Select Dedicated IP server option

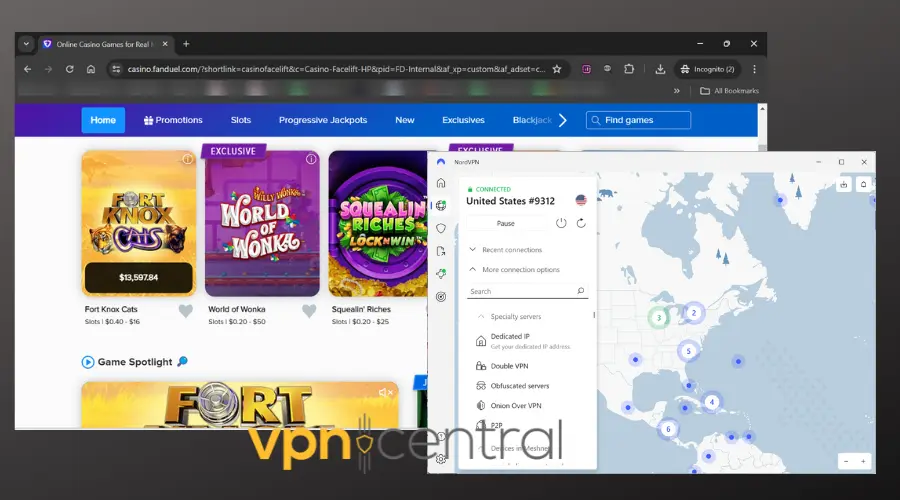pos(523,341)
